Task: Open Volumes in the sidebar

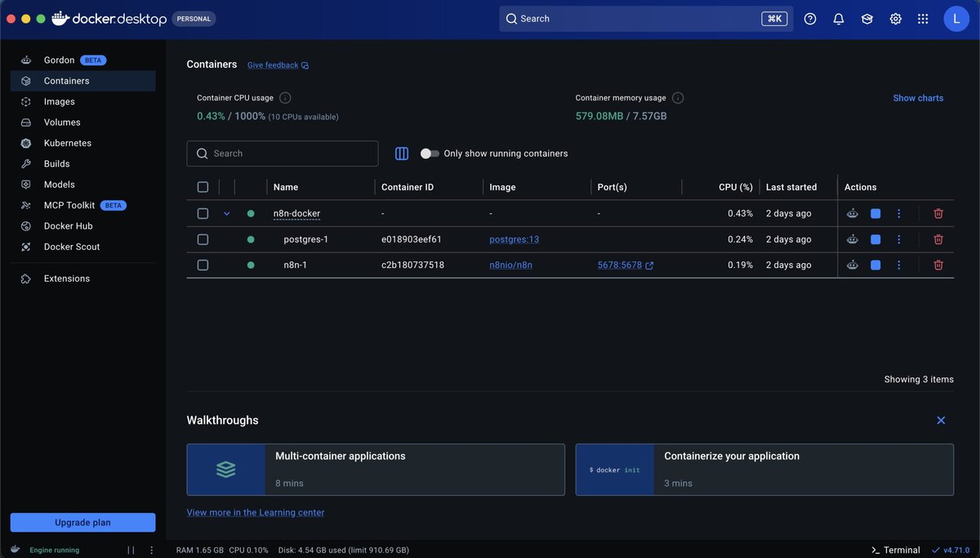Action: [82, 123]
